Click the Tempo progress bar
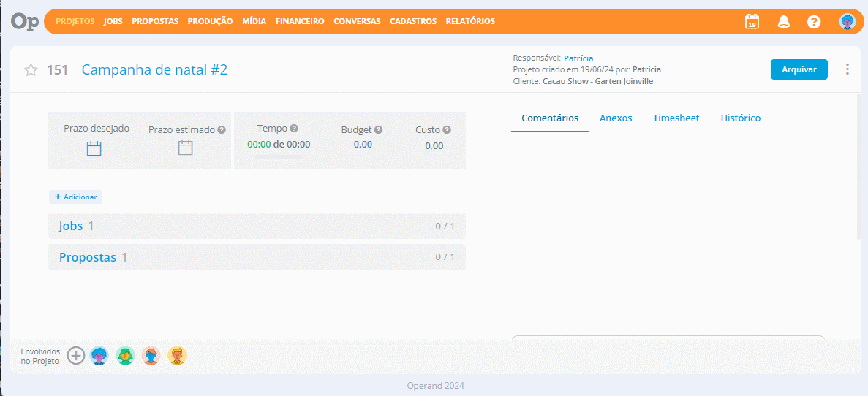 [279, 158]
